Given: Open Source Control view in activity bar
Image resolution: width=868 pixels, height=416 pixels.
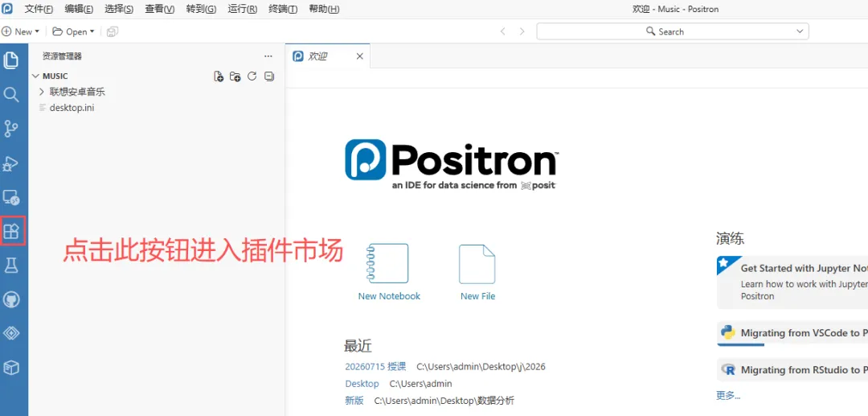Looking at the screenshot, I should click(11, 129).
